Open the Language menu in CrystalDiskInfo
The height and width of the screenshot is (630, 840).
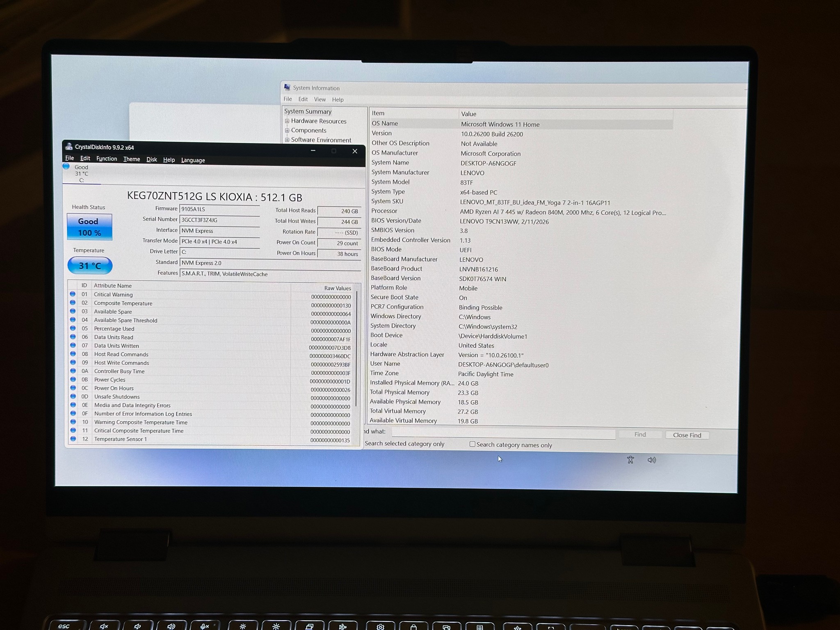click(193, 160)
